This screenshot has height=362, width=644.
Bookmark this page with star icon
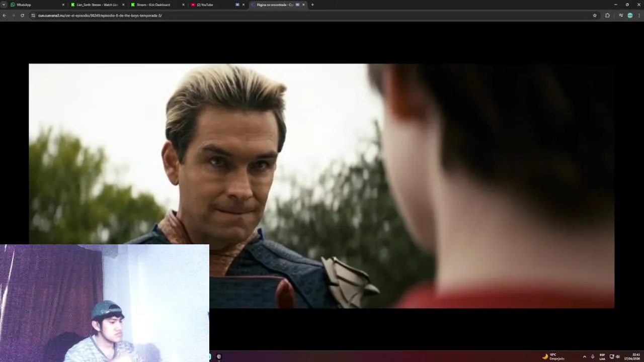[x=595, y=16]
